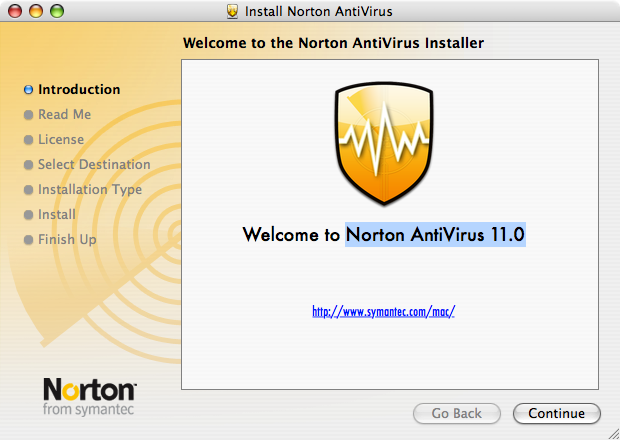Click the gray bullet beside Finish Up

pyautogui.click(x=28, y=240)
